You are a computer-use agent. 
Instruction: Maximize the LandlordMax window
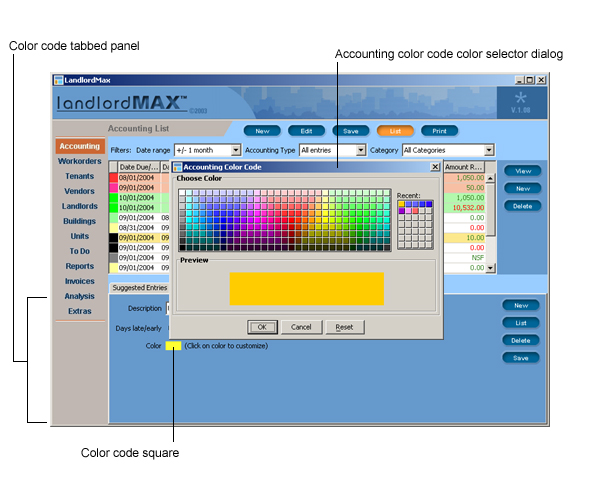(530, 80)
